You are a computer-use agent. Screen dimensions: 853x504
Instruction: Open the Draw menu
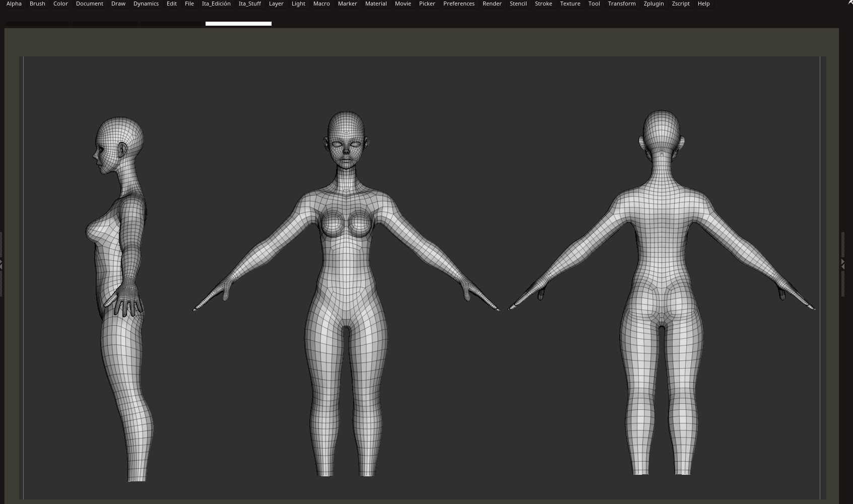tap(118, 4)
